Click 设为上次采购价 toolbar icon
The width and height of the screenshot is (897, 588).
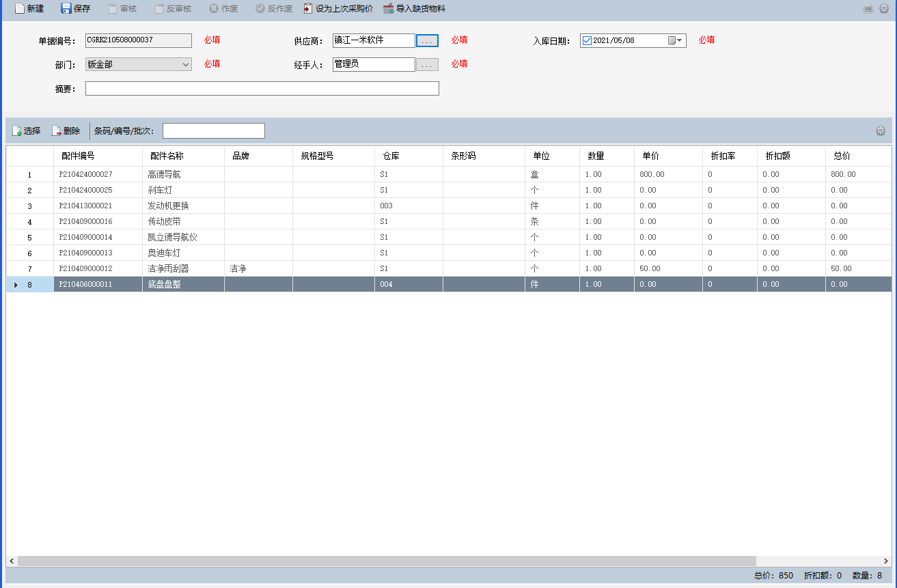[x=308, y=9]
